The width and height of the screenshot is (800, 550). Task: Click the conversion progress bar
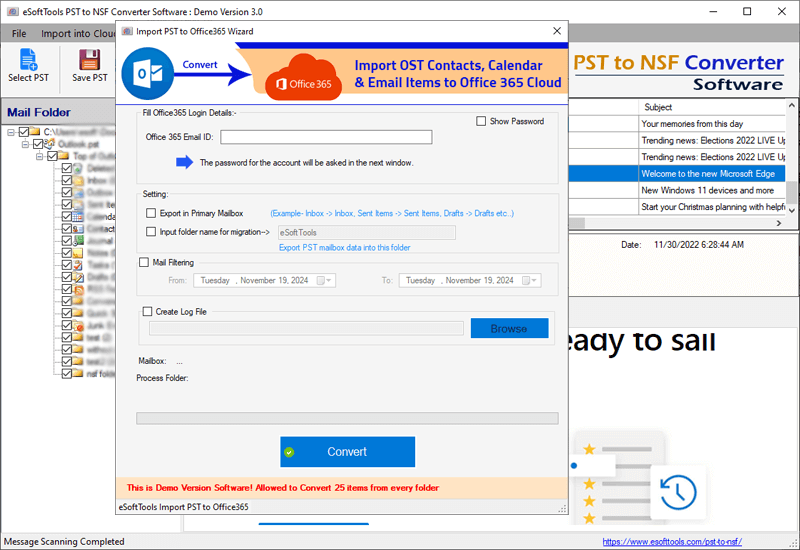tap(347, 418)
